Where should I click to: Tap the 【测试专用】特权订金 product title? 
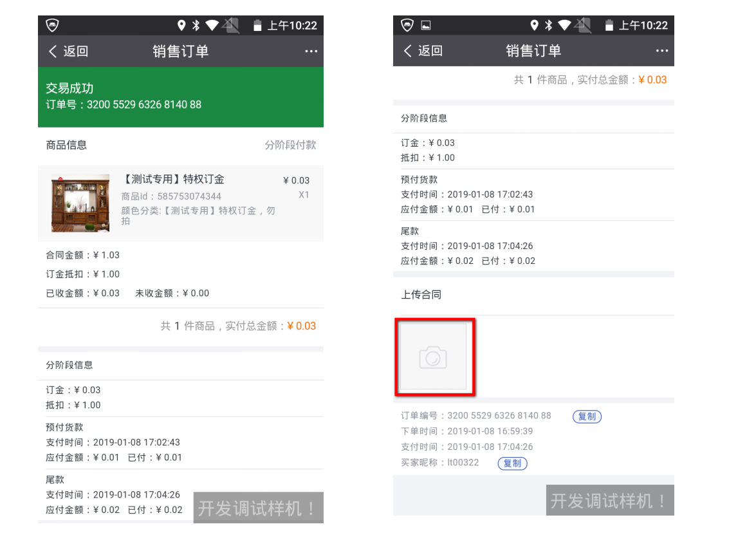[x=172, y=180]
